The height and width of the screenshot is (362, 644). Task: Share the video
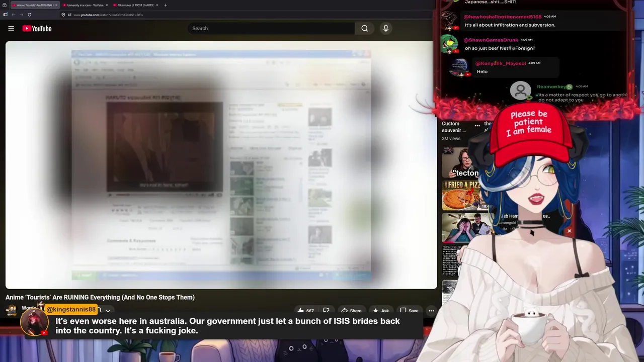click(x=351, y=311)
